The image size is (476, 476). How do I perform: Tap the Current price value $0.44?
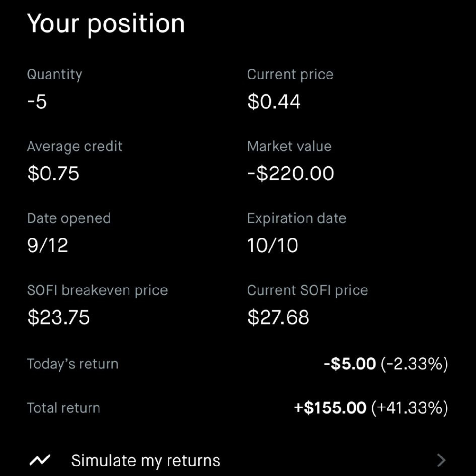274,102
